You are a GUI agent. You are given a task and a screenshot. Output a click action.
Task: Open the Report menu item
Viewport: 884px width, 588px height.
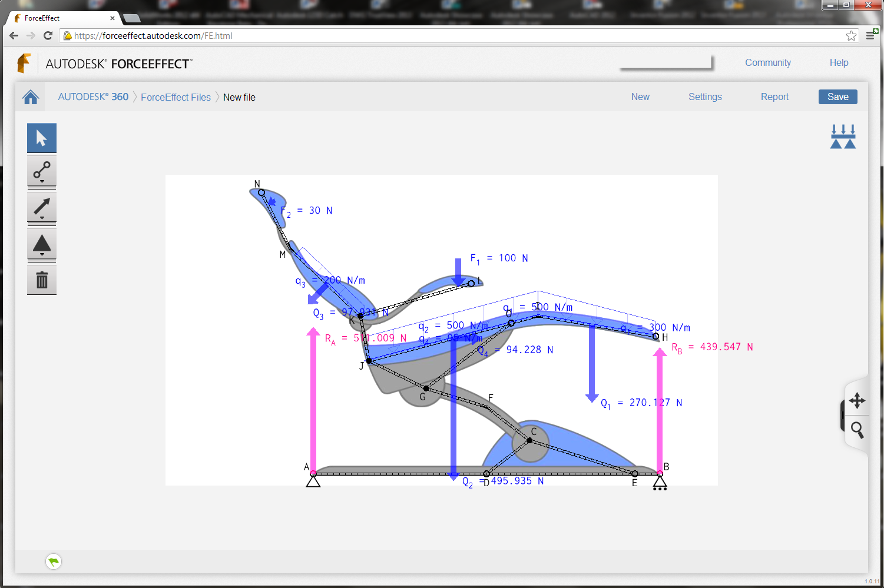[774, 97]
